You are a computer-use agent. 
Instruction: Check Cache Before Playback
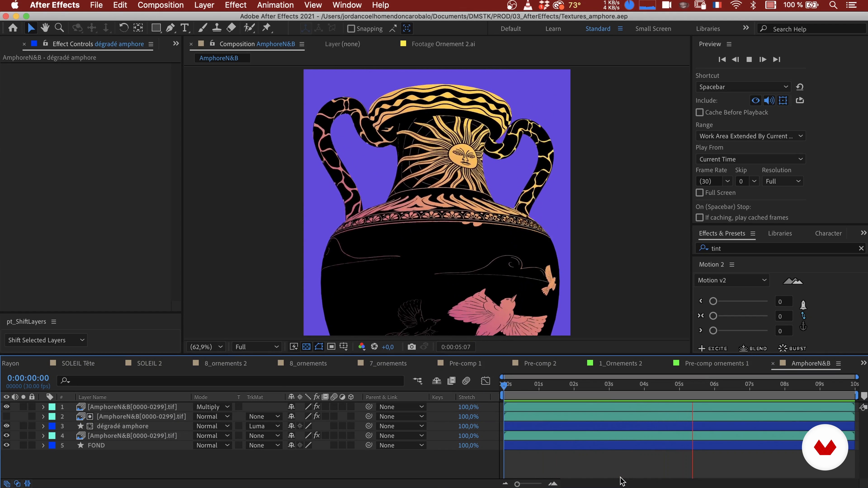700,113
